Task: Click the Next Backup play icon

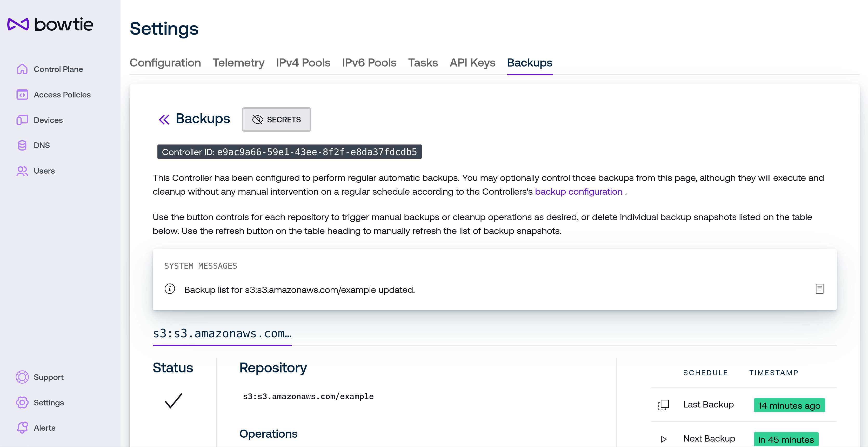Action: click(664, 439)
